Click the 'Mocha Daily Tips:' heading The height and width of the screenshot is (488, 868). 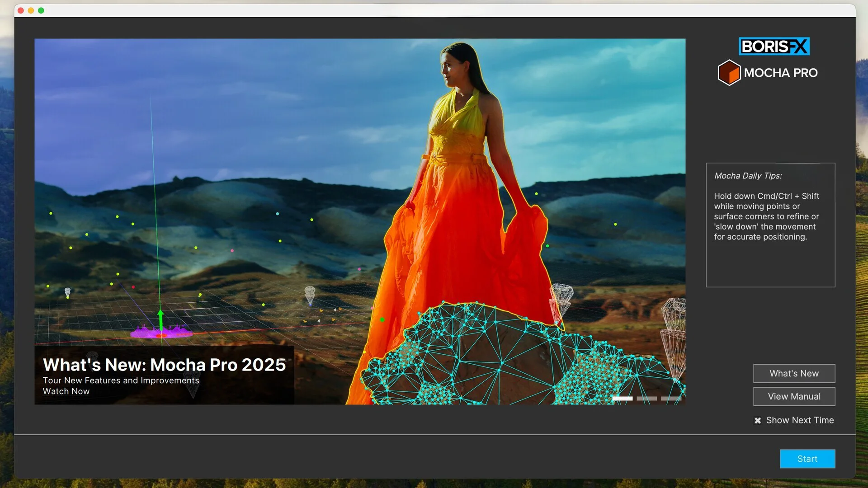[748, 176]
